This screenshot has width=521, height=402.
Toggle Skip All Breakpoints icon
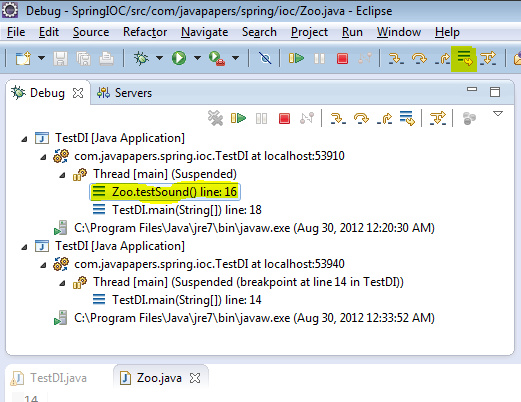click(265, 59)
